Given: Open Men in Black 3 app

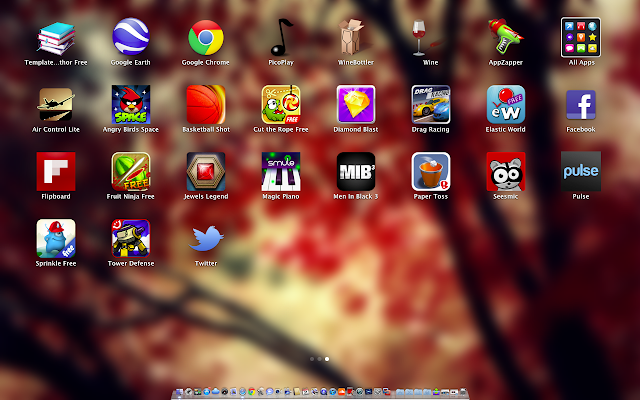Looking at the screenshot, I should coord(356,171).
